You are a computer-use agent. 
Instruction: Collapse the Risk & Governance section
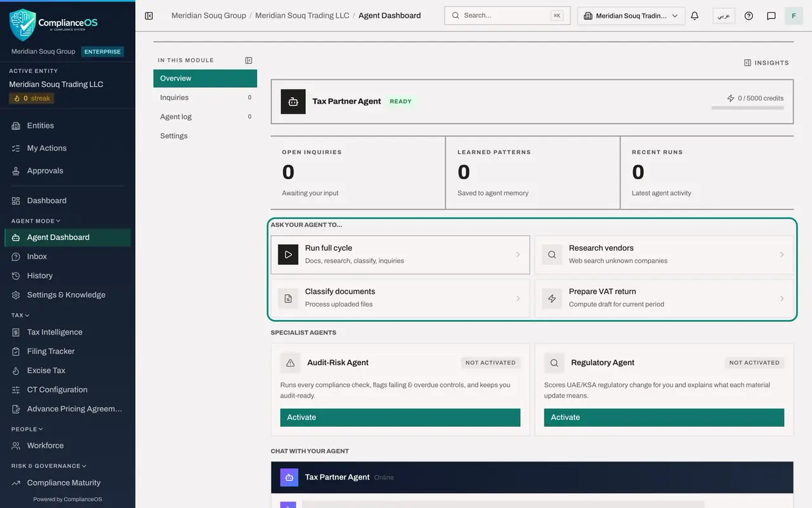[x=49, y=466]
